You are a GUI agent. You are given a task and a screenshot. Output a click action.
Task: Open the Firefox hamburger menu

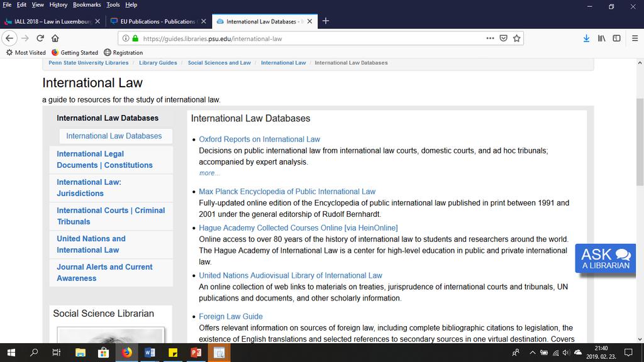pyautogui.click(x=635, y=38)
